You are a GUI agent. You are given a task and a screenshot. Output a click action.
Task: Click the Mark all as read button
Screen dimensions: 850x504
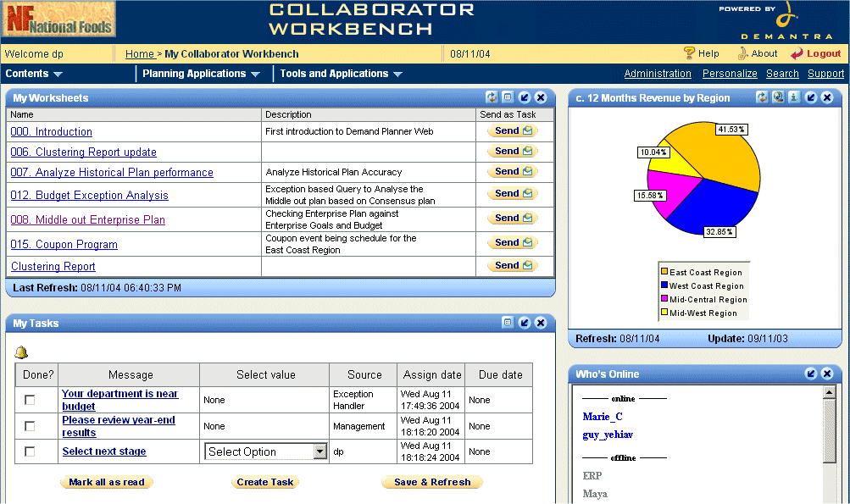click(x=107, y=482)
